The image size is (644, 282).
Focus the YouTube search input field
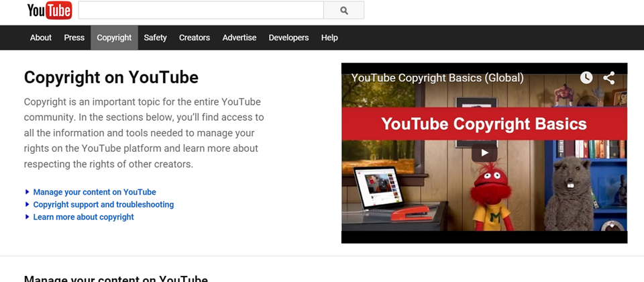pos(201,10)
